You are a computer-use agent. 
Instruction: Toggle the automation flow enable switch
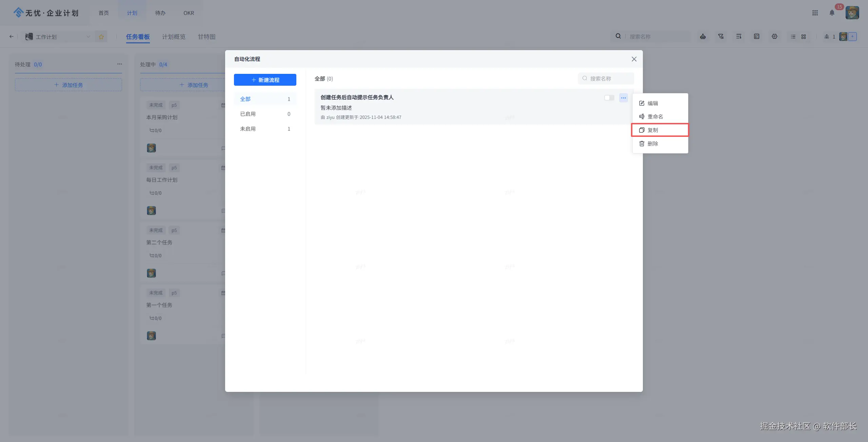click(x=609, y=98)
